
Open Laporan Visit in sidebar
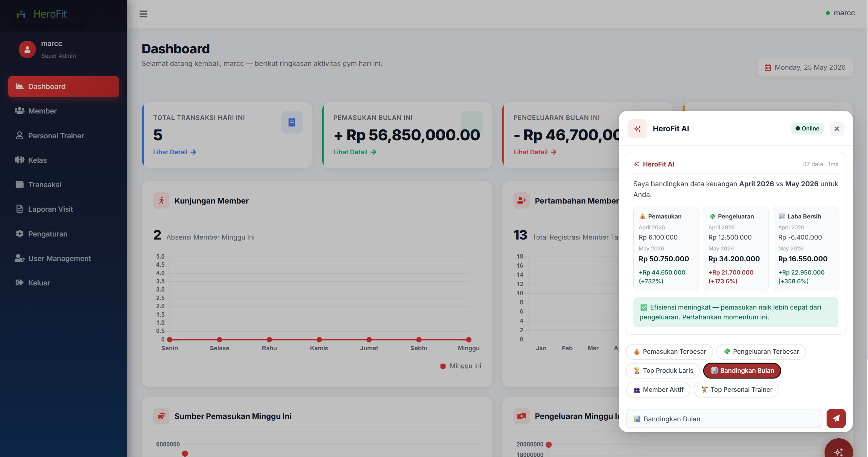tap(64, 209)
